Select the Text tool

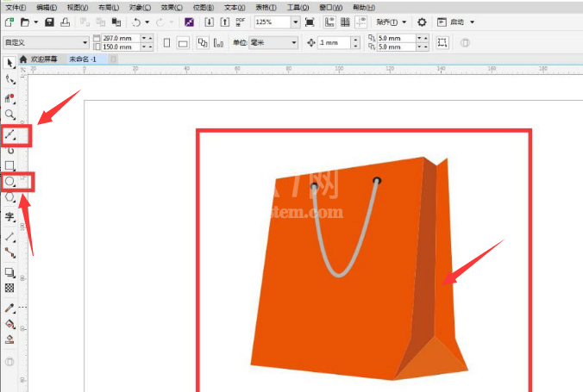pos(10,216)
